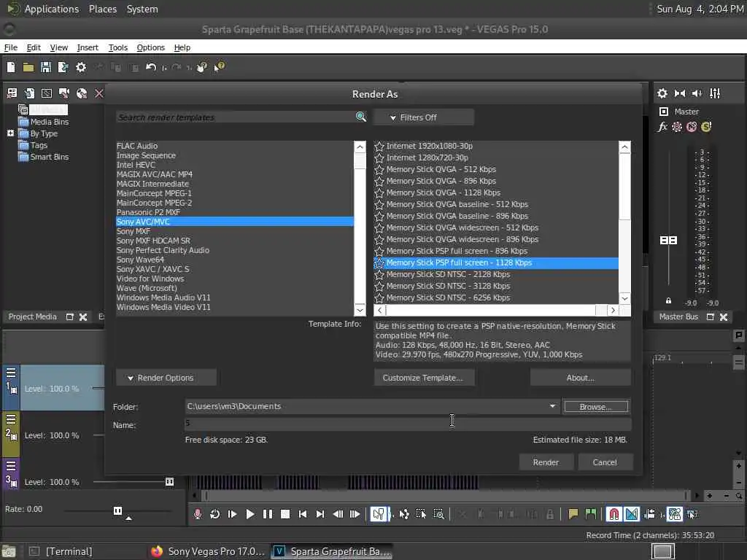Toggle favorite star for Internet 1920x1080-30p
Screen dimensions: 747x560
[x=379, y=146]
